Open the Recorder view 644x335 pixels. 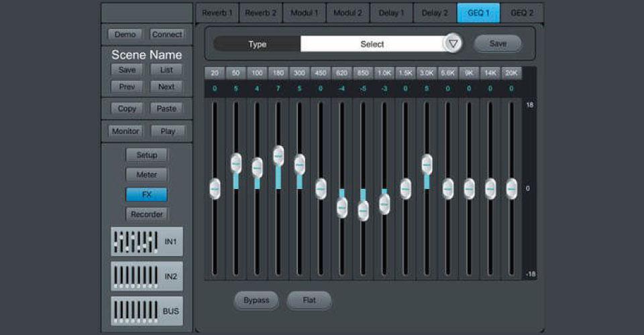[x=146, y=214]
